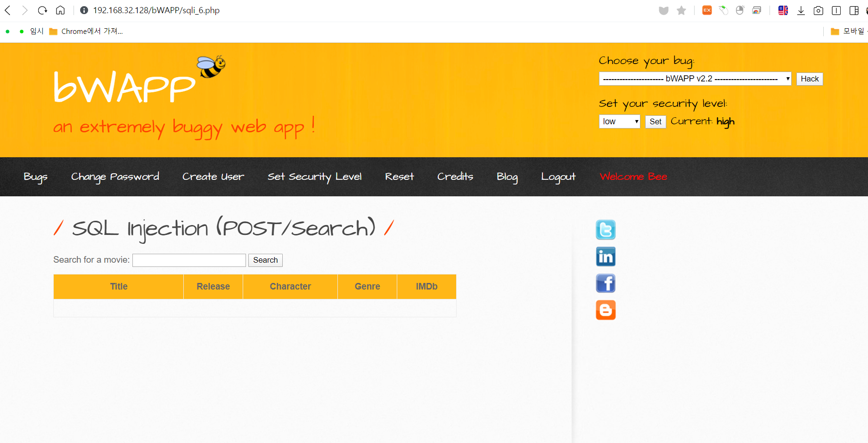
Task: Open browser downloads arrow icon
Action: (x=801, y=10)
